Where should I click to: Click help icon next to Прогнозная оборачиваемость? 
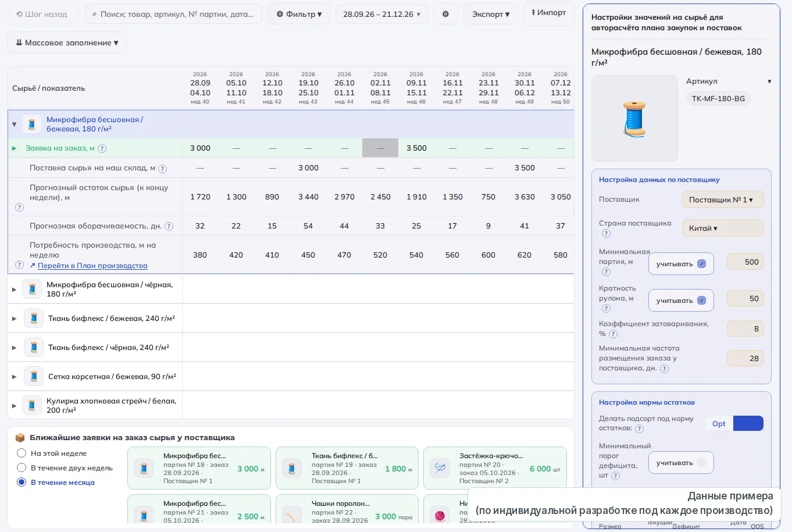(x=169, y=226)
